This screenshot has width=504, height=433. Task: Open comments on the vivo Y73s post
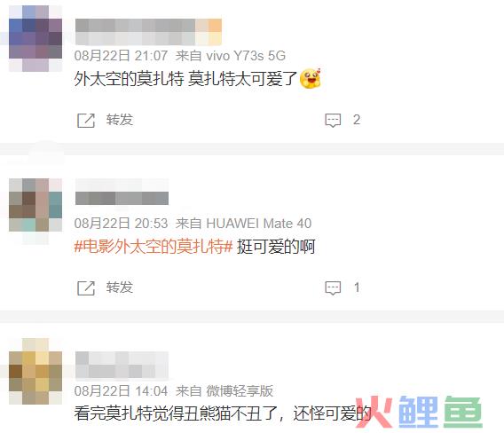tap(333, 121)
